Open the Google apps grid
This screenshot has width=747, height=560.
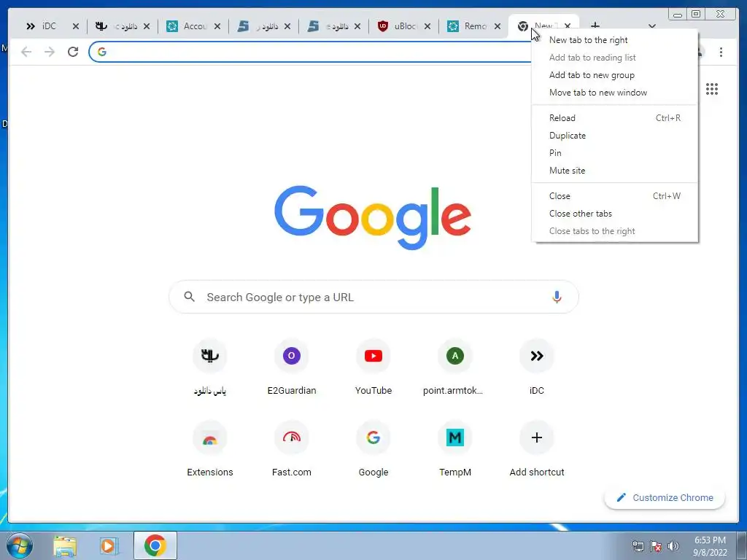(x=712, y=89)
